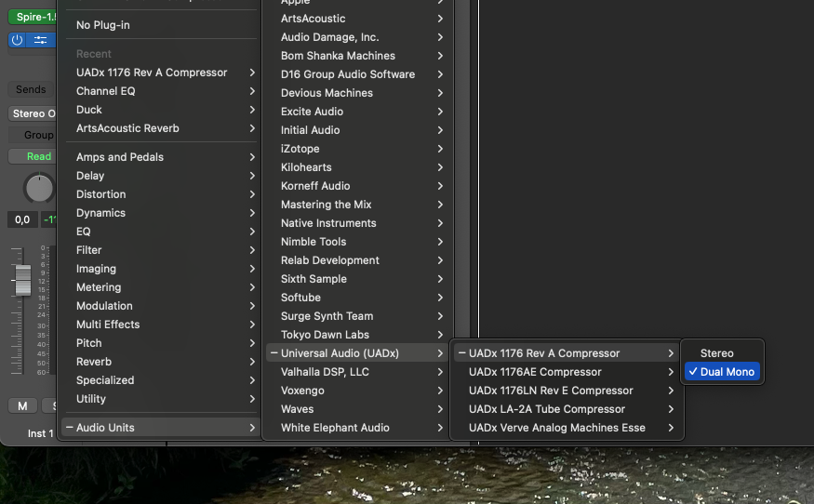Image resolution: width=814 pixels, height=504 pixels.
Task: Open the channel strip settings sliders icon
Action: point(41,40)
